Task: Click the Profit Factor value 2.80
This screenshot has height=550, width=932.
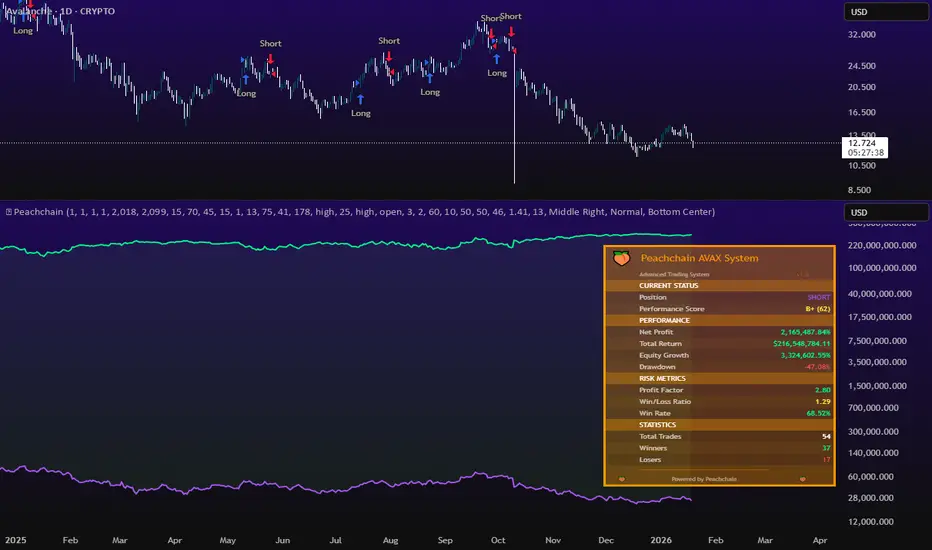Action: [x=823, y=390]
